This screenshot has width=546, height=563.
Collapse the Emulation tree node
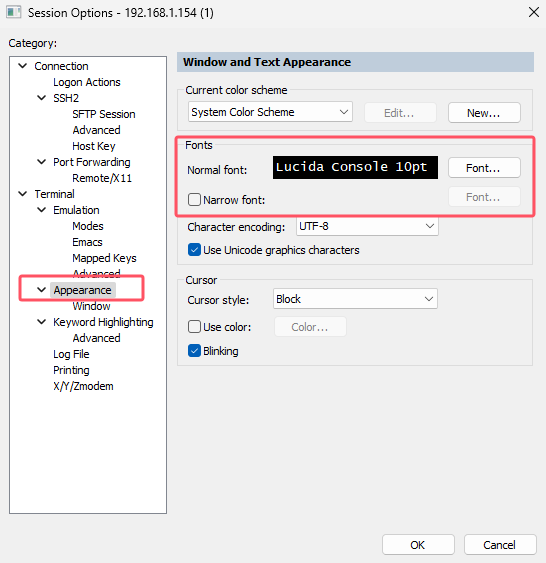(x=42, y=210)
